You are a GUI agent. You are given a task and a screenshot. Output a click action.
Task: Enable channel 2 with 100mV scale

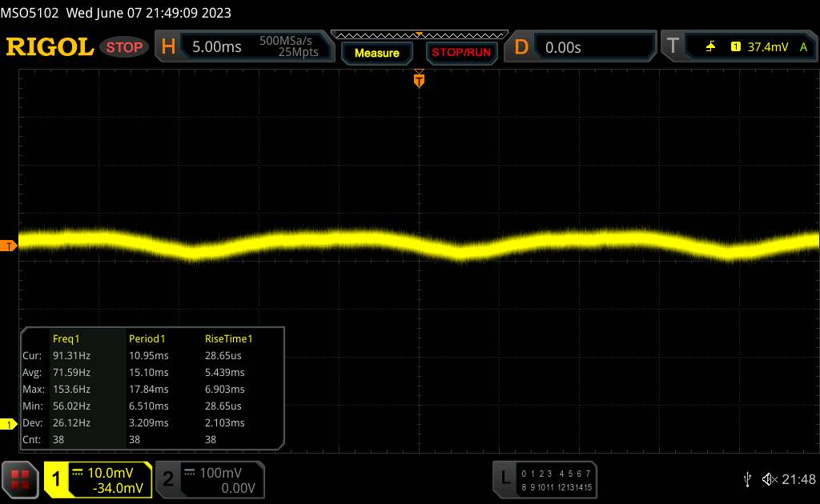coord(208,479)
